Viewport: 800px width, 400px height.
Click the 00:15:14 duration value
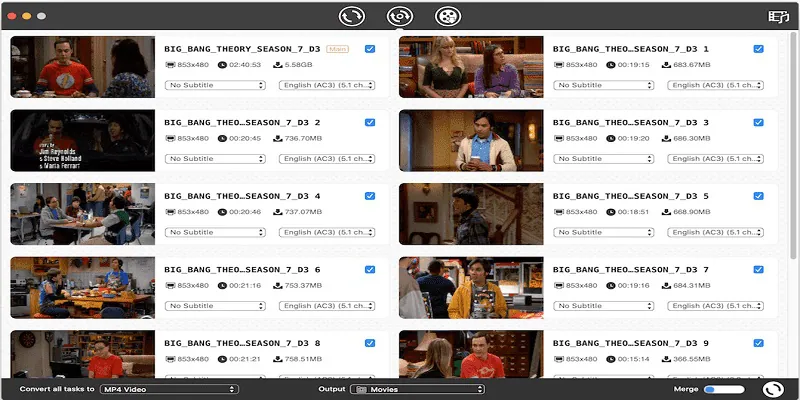pos(633,359)
